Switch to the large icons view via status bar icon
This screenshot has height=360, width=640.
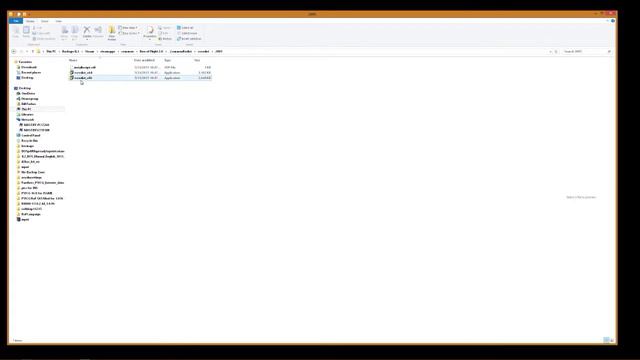click(x=612, y=340)
